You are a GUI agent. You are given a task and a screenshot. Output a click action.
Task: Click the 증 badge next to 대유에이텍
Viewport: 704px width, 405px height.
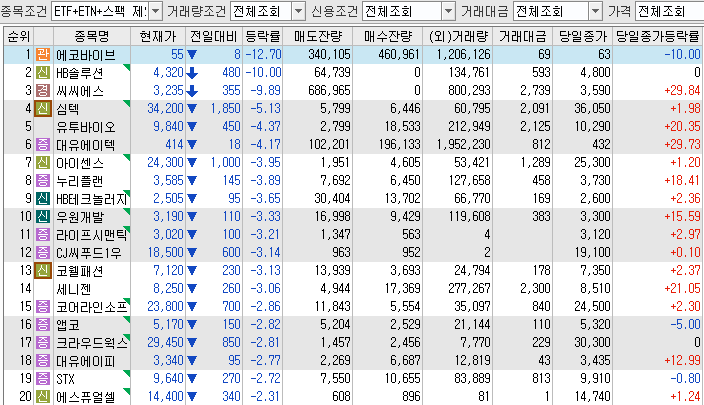pos(43,145)
